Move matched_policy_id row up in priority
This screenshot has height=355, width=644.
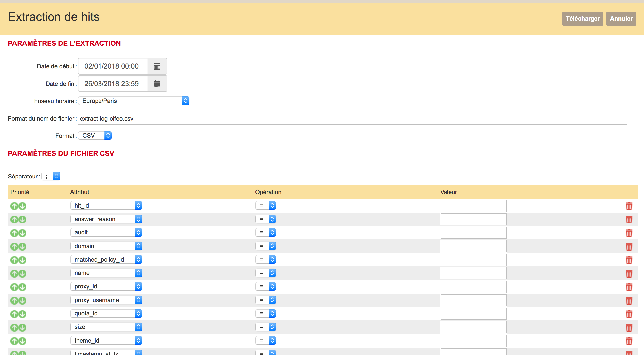14,260
